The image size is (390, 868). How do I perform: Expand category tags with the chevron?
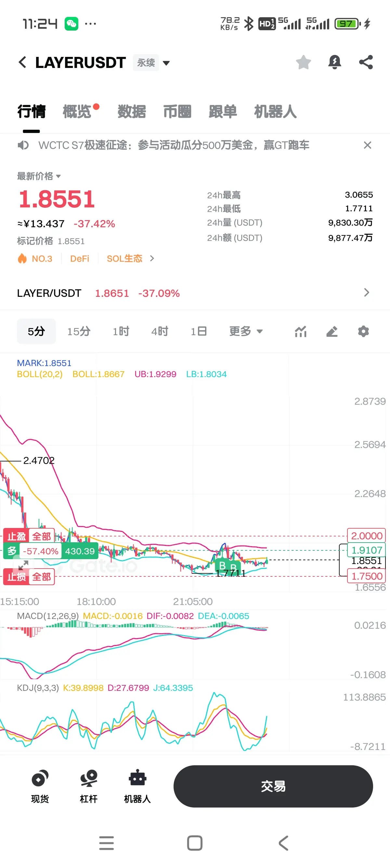point(152,258)
